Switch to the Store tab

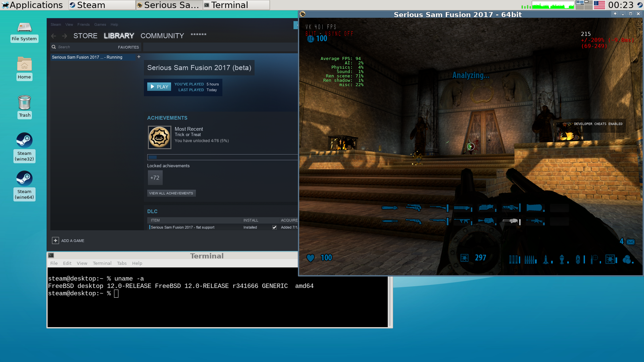pos(85,36)
